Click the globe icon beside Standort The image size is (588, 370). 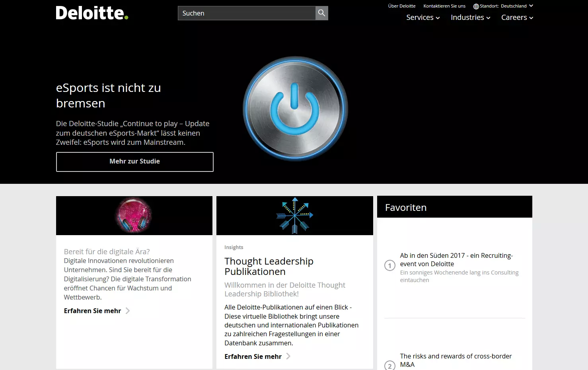(476, 6)
